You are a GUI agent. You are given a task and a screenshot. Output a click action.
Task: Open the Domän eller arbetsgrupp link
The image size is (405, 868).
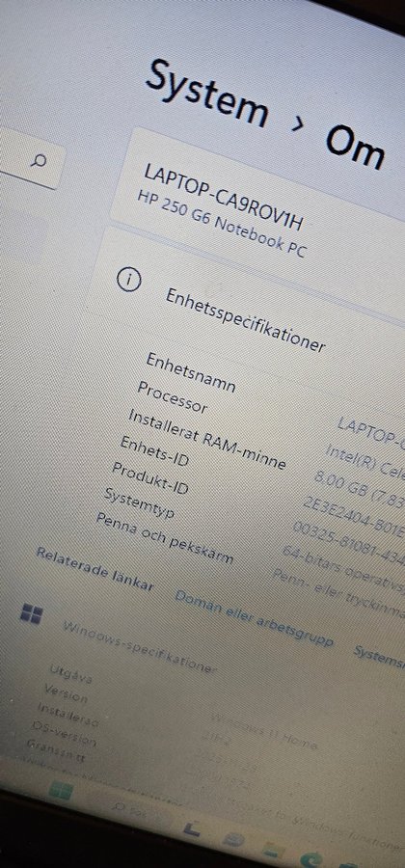(254, 619)
